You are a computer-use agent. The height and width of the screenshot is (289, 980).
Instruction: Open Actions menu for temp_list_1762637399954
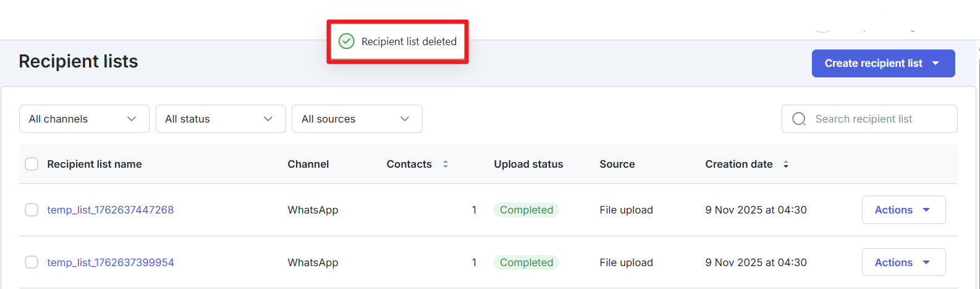coord(903,262)
